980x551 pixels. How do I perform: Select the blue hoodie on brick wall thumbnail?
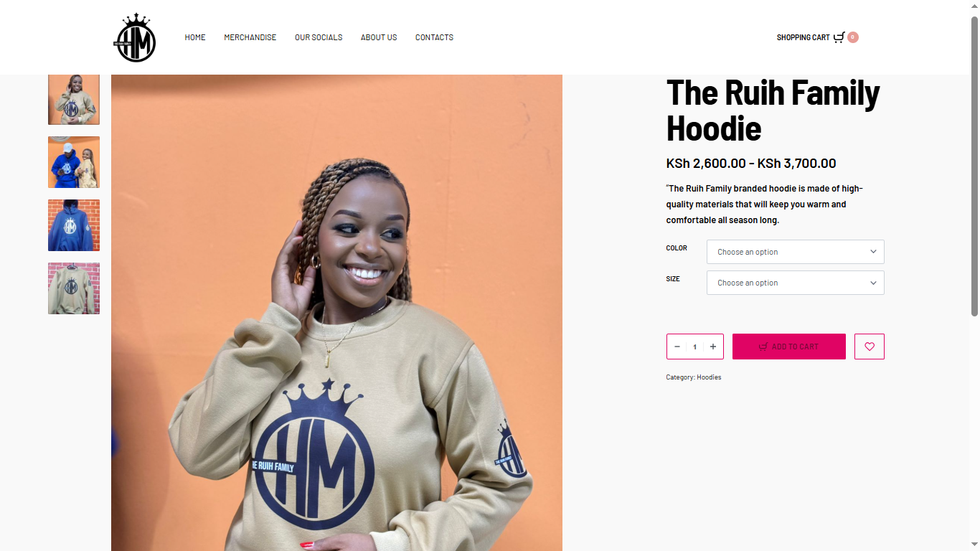pos(74,225)
